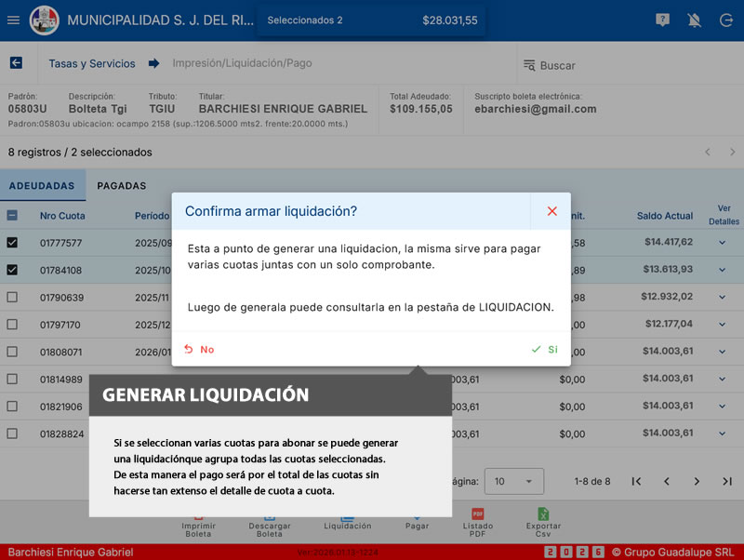744x560 pixels.
Task: Select the ADEUDADAS tab
Action: 42,186
